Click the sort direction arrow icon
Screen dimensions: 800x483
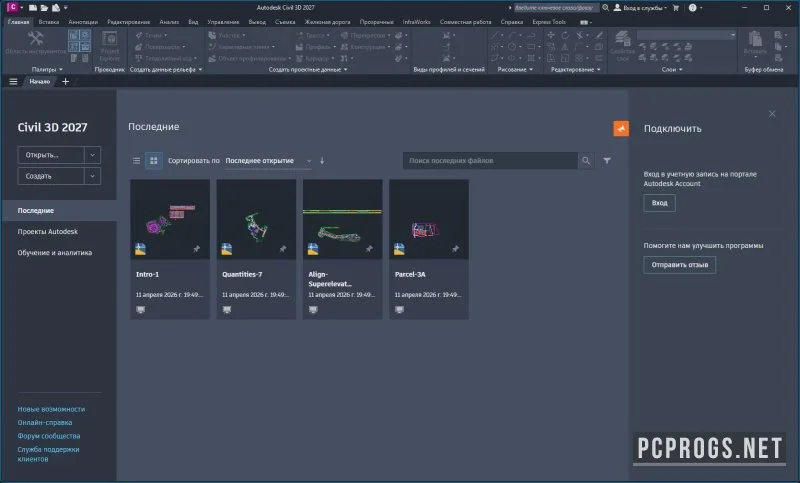322,161
